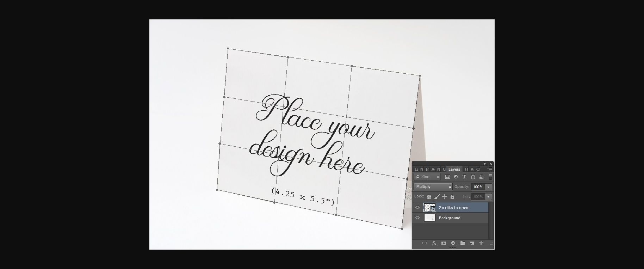Filter layers by smart objects icon

481,177
